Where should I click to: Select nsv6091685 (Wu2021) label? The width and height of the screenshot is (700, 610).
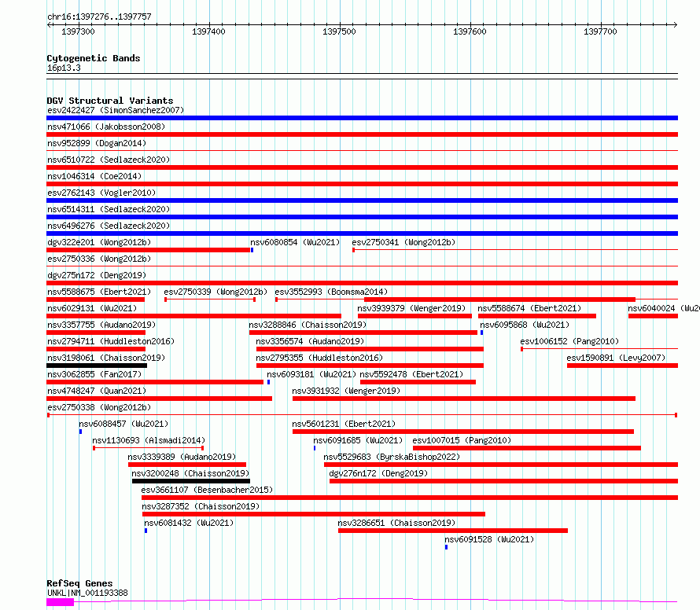pos(358,440)
